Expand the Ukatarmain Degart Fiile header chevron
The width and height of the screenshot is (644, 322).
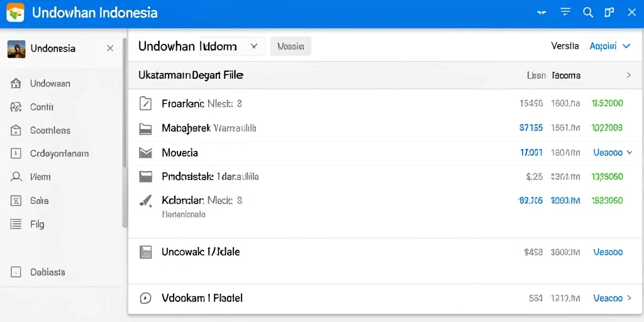tap(628, 75)
